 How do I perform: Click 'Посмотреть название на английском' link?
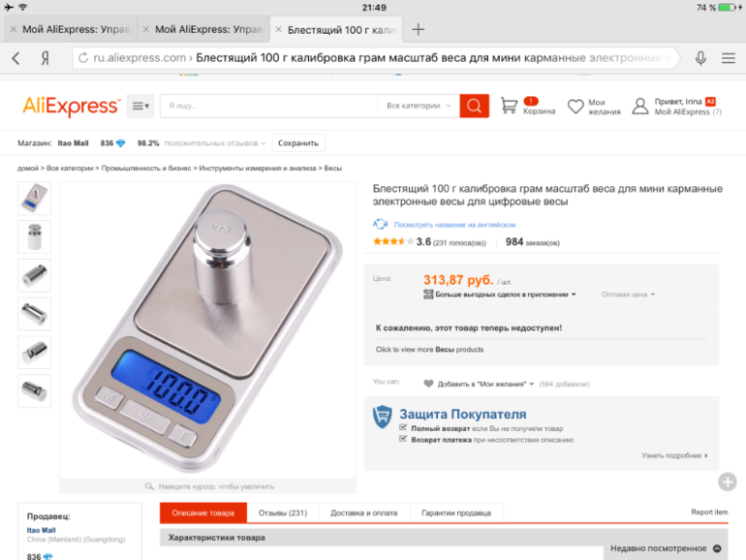click(x=454, y=225)
